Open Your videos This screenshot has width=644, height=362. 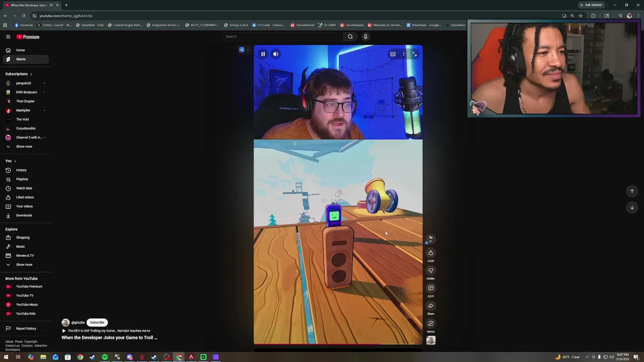pos(25,206)
